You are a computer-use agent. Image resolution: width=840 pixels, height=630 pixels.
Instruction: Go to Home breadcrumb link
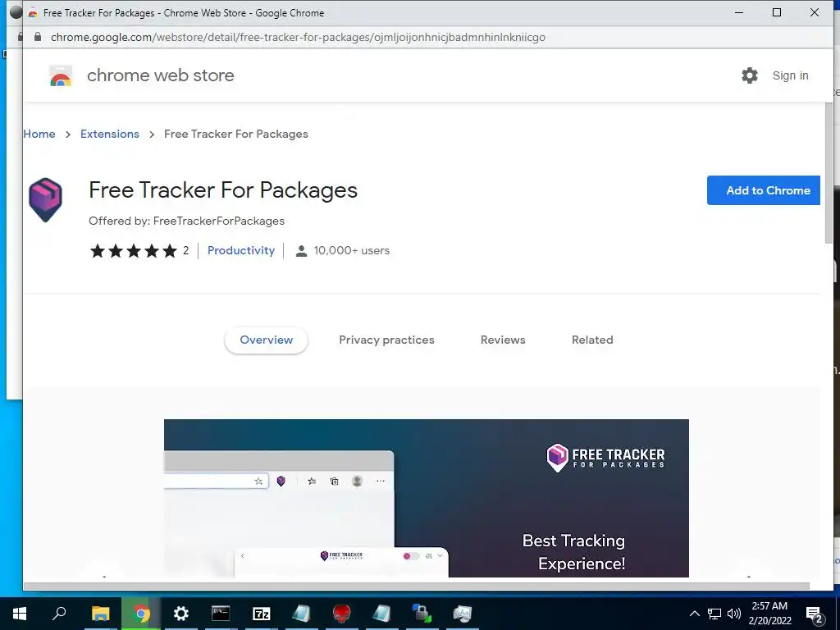point(39,134)
